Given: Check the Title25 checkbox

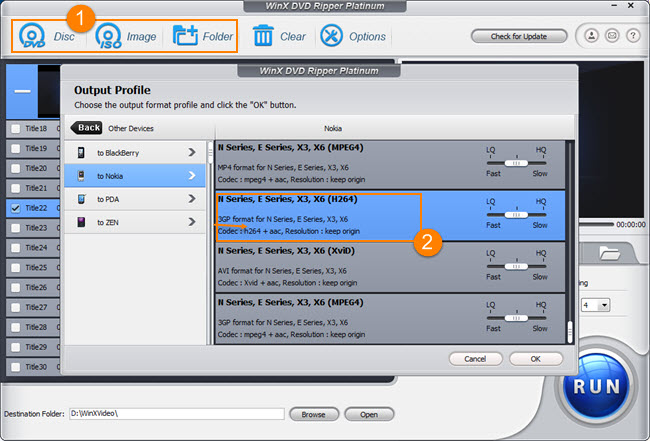Looking at the screenshot, I should click(x=15, y=268).
